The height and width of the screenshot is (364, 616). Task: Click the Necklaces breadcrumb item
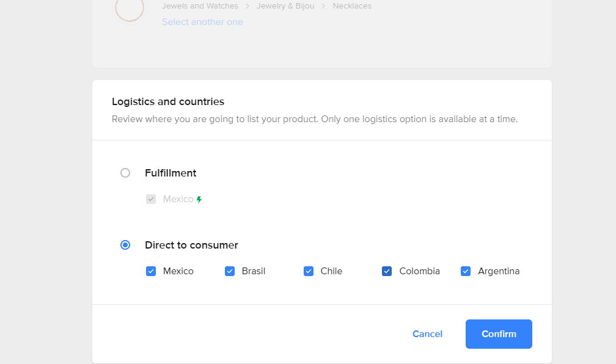(x=352, y=6)
